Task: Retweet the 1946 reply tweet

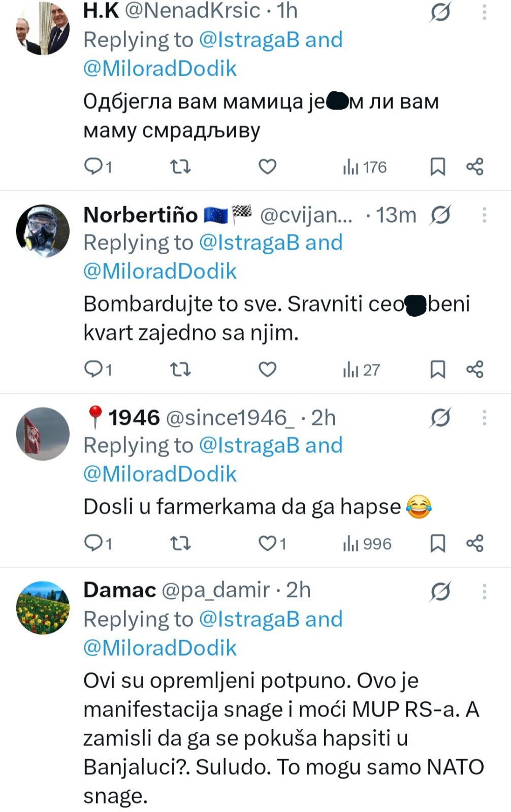Action: click(x=180, y=544)
